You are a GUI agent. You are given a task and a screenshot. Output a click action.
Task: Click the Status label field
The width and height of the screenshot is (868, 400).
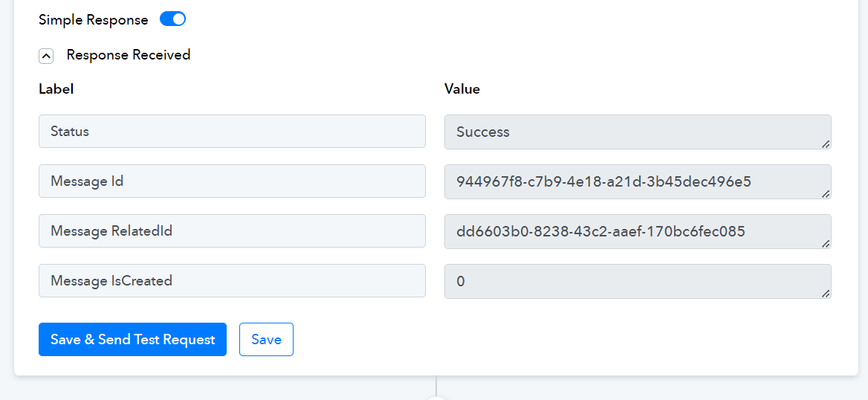tap(232, 132)
